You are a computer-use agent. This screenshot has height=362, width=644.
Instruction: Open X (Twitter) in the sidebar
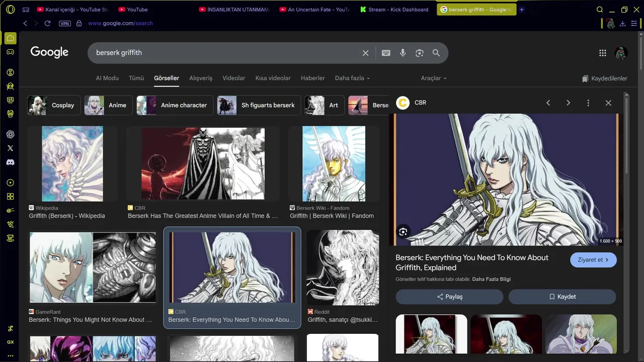pyautogui.click(x=10, y=148)
